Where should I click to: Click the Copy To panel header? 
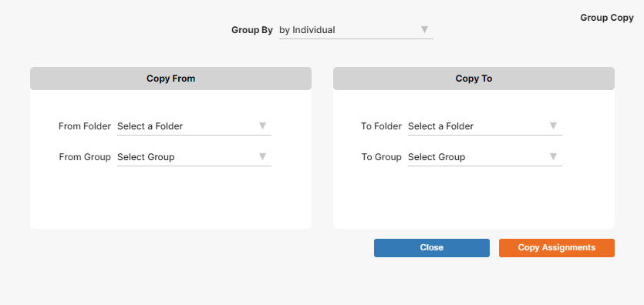474,79
